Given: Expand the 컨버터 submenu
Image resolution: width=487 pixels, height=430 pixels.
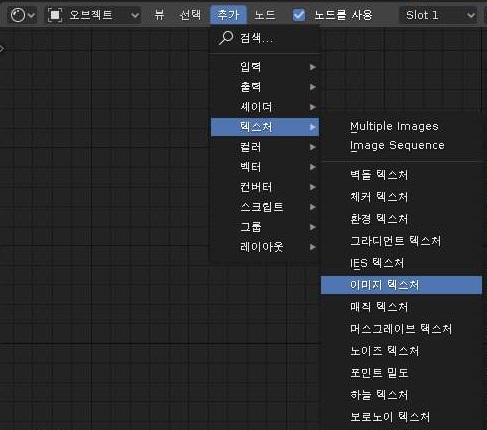Looking at the screenshot, I should (x=265, y=187).
